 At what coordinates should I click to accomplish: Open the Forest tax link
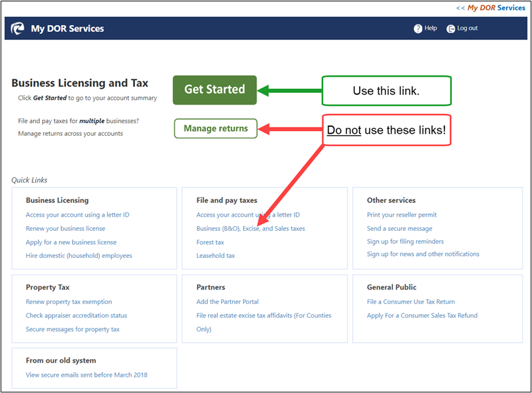pyautogui.click(x=210, y=242)
